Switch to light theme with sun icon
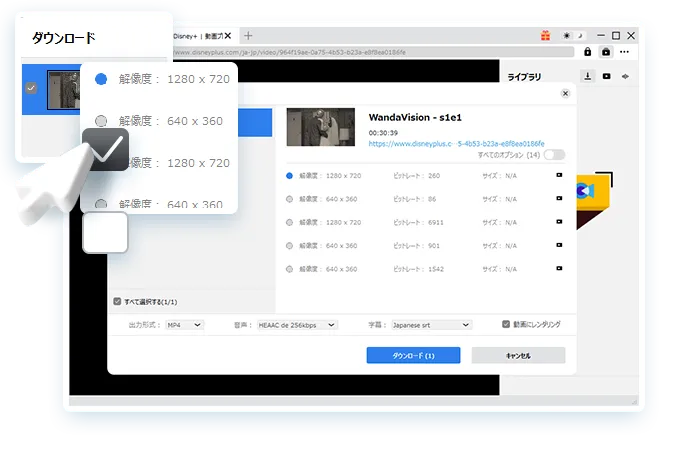 pos(566,36)
